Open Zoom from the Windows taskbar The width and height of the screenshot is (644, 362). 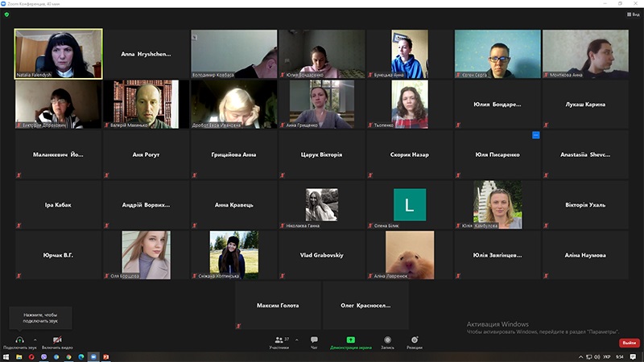pyautogui.click(x=93, y=356)
